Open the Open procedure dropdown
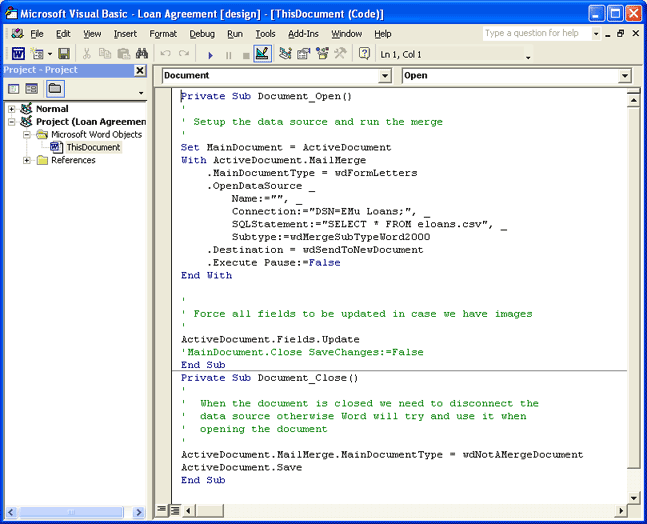Screen dimensions: 647x524 (x=625, y=76)
